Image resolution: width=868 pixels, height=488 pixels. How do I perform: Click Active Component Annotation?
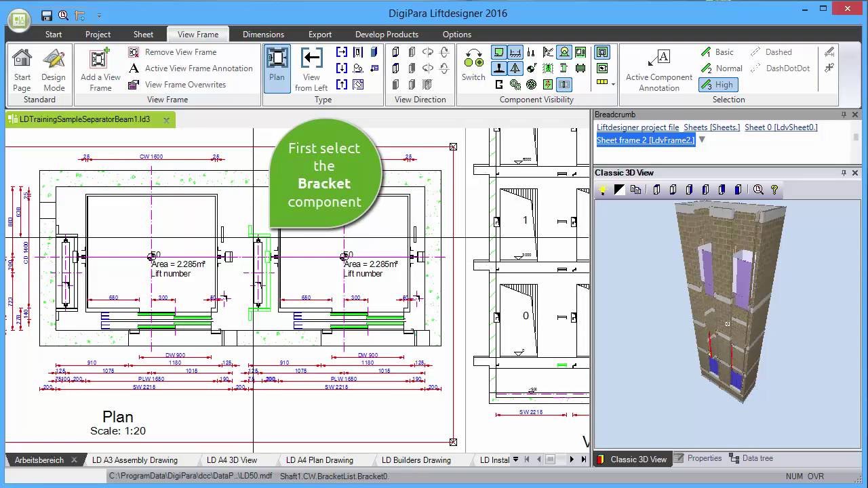(x=658, y=70)
